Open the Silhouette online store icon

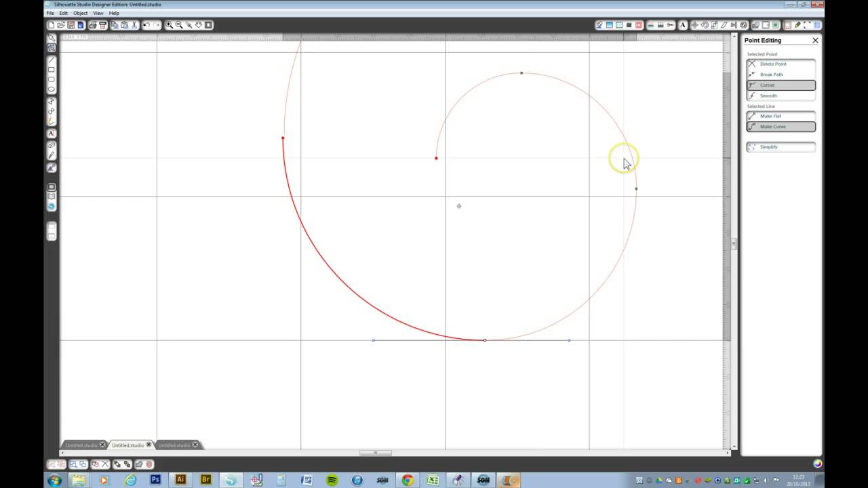point(52,206)
